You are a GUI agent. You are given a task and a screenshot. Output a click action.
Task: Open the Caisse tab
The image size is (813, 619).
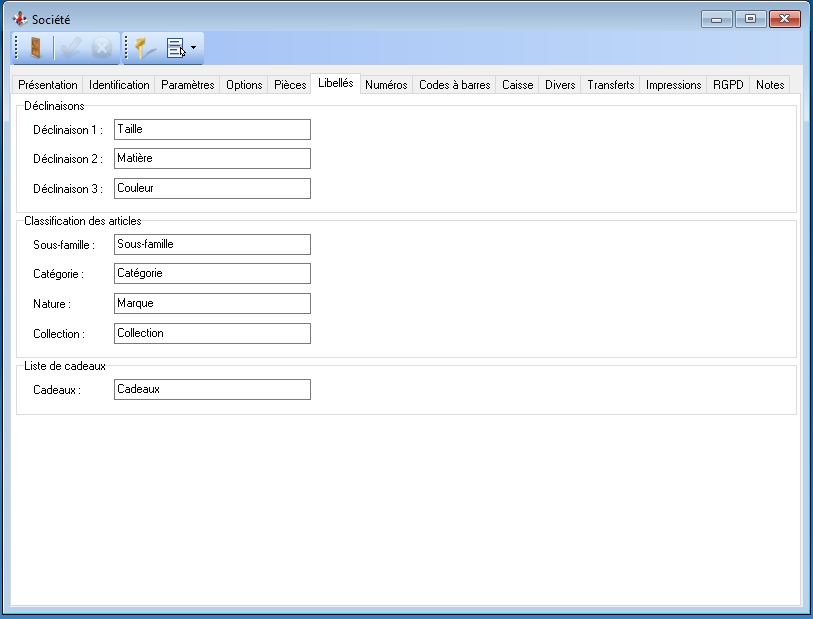click(x=517, y=85)
